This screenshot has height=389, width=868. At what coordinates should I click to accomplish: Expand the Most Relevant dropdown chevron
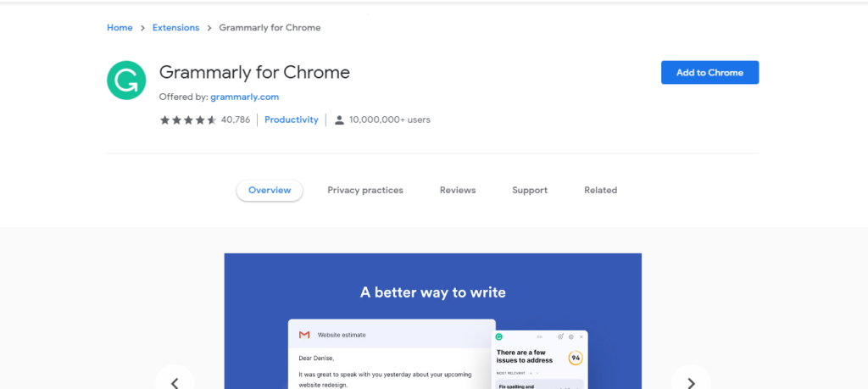537,374
